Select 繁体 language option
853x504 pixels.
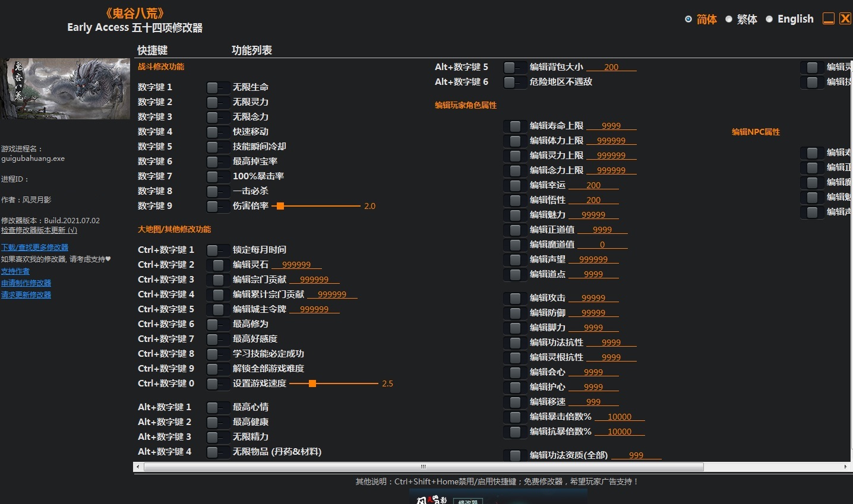(729, 19)
